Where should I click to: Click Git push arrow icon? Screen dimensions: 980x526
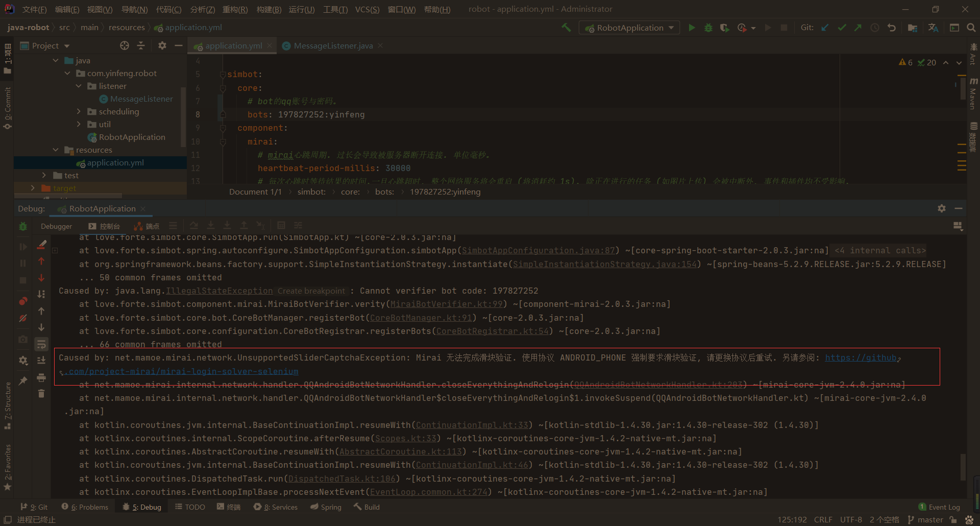coord(858,28)
